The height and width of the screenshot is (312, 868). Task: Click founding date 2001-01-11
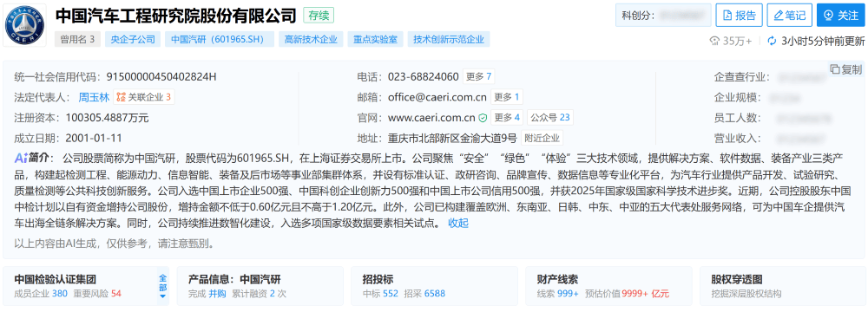pyautogui.click(x=94, y=138)
